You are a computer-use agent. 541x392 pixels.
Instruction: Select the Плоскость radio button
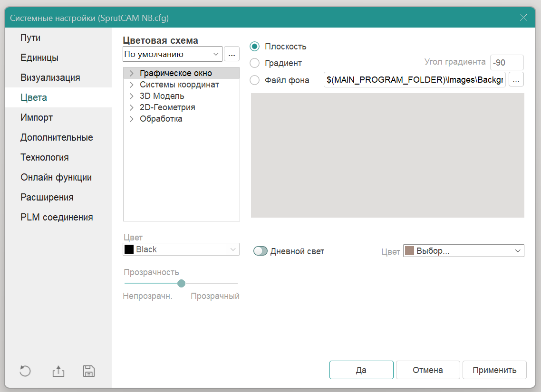tap(255, 47)
